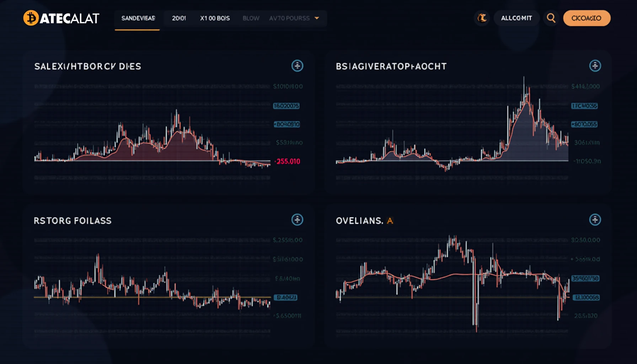Viewport: 637px width, 364px height.
Task: Click the highlighted 8.40671 price tag
Action: tap(286, 297)
